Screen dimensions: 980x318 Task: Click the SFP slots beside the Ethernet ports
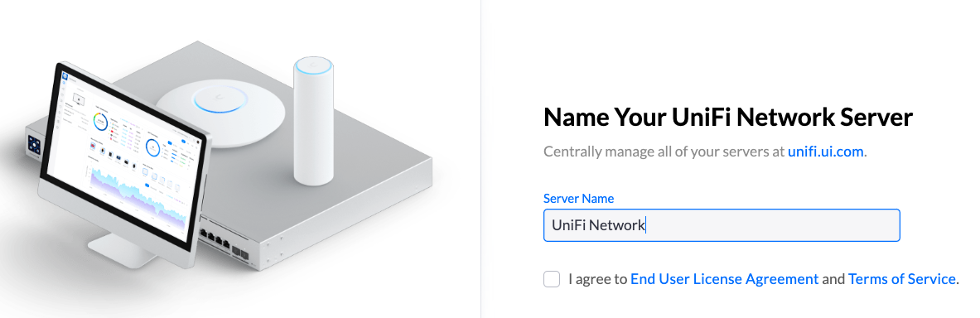coord(241,252)
